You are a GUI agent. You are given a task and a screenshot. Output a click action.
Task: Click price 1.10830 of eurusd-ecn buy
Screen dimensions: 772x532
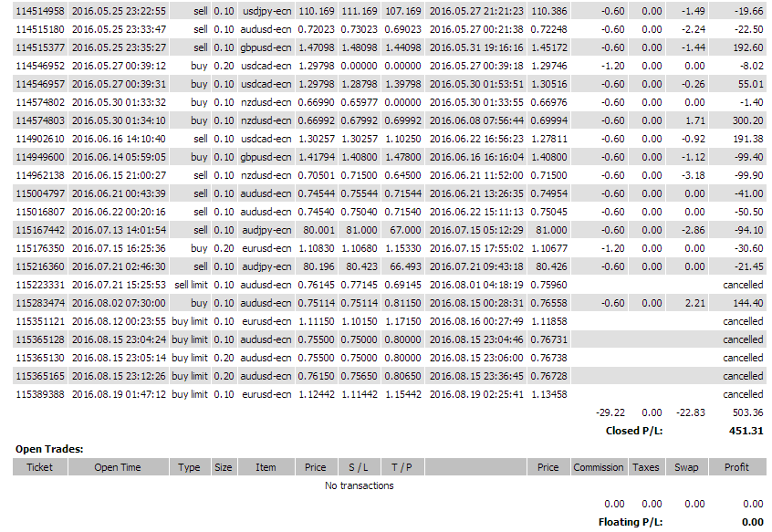[x=317, y=247]
